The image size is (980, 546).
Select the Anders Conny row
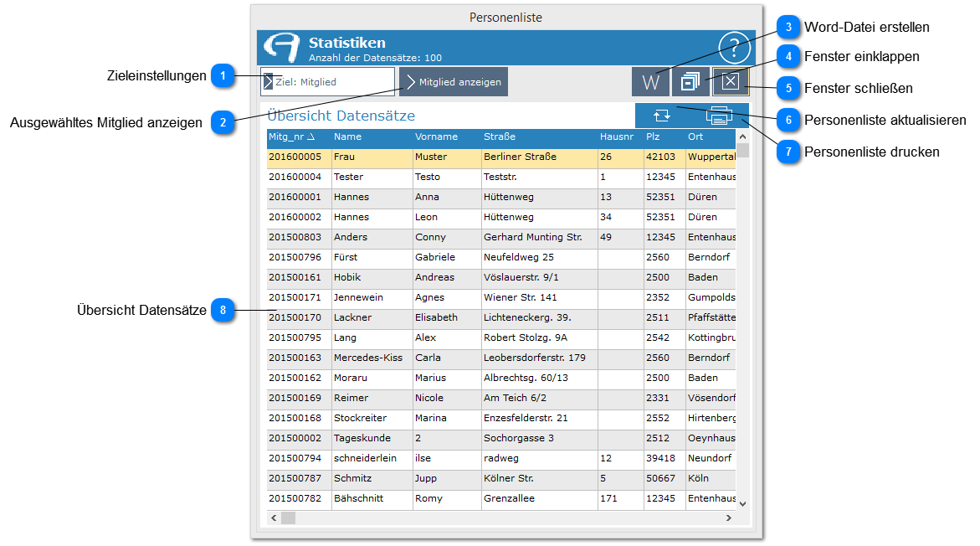click(x=501, y=238)
